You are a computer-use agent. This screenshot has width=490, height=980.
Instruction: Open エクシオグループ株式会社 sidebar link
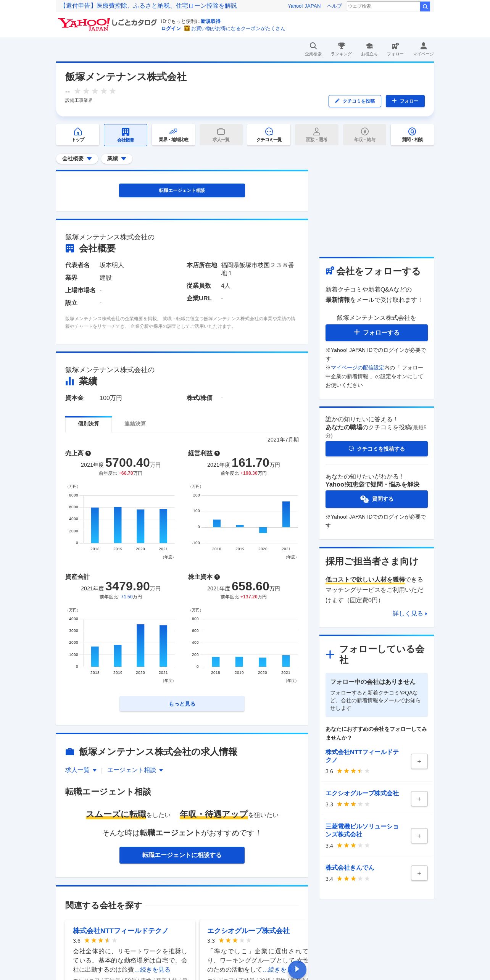point(362,793)
